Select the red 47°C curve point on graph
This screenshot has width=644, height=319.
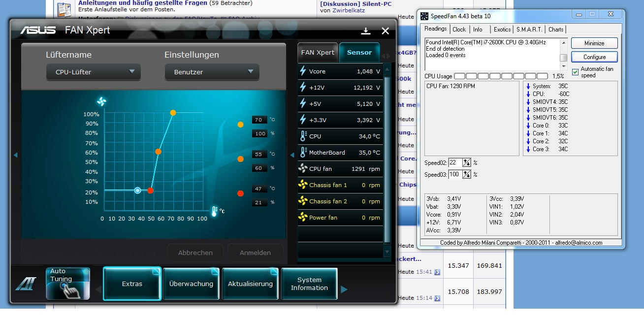(x=151, y=191)
